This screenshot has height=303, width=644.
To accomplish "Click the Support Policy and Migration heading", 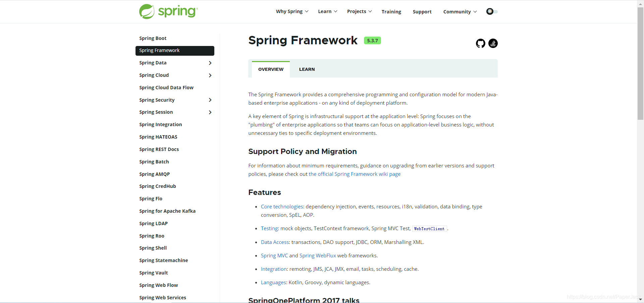I will tap(302, 152).
